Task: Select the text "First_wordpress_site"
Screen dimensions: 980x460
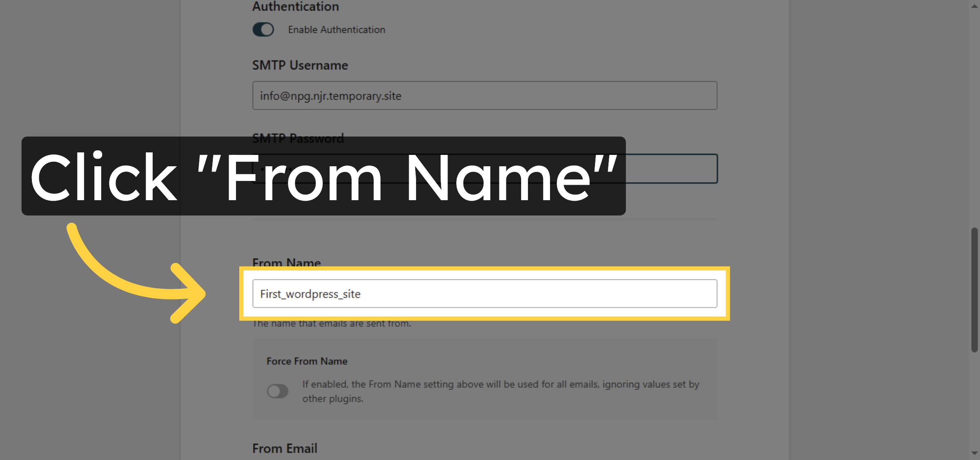Action: tap(310, 294)
